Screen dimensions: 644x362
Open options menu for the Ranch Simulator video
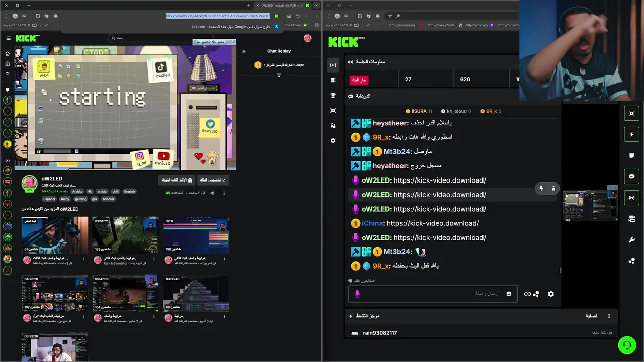(x=154, y=259)
